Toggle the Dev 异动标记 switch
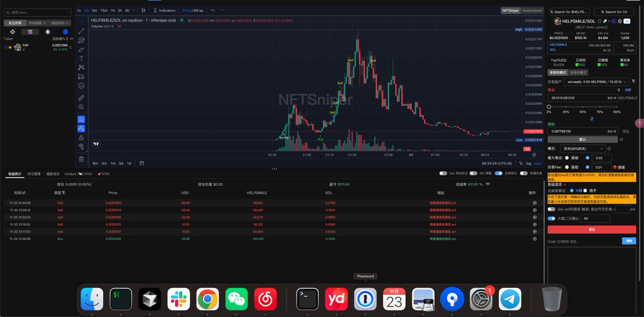 [x=443, y=174]
